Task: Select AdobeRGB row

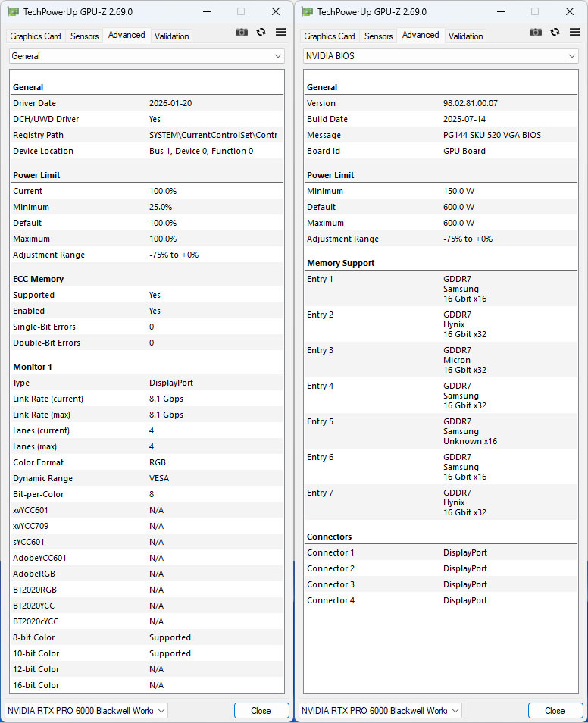Action: 147,574
